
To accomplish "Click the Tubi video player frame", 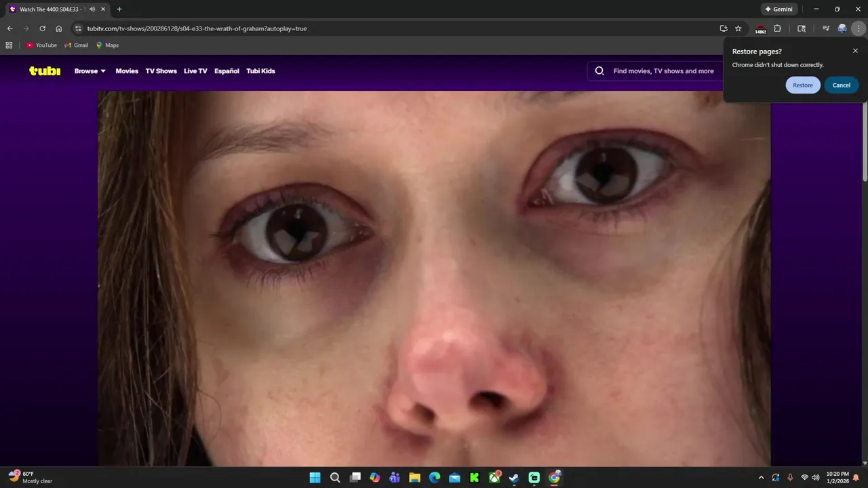I will [x=434, y=279].
